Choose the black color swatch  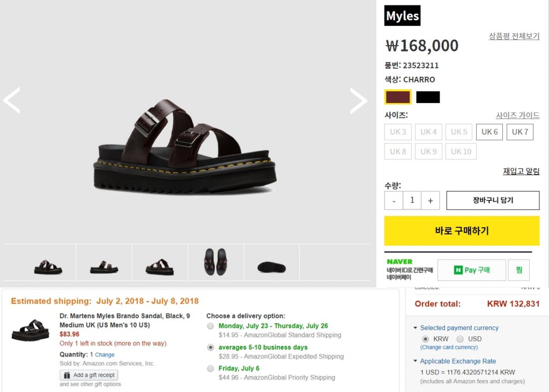(428, 97)
